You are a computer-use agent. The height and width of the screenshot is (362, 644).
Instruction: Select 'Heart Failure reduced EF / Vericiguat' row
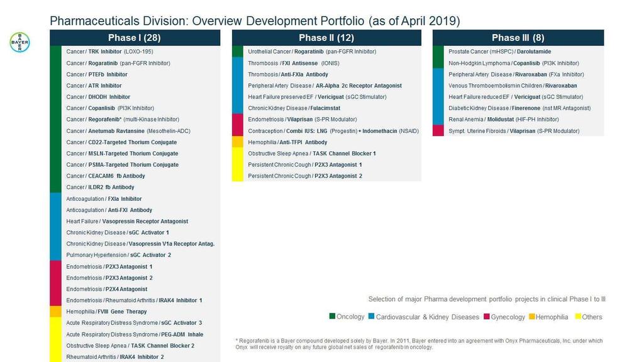(518, 97)
